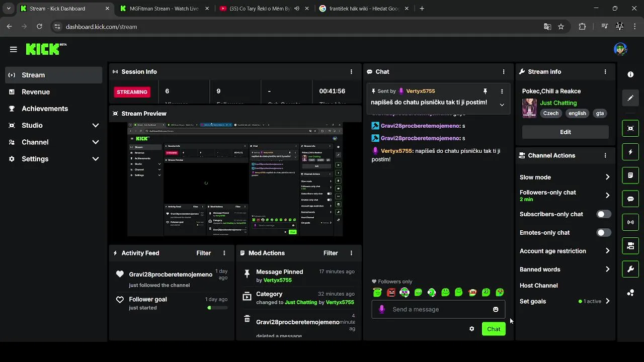
Task: Click Filter in Activity Feed
Action: [x=204, y=253]
